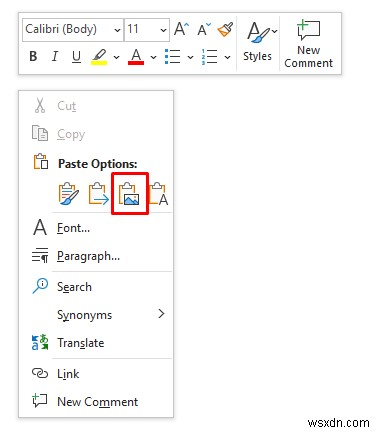Open text highlight color dropdown arrow
Viewport: 381px width, 433px height.
click(x=116, y=57)
